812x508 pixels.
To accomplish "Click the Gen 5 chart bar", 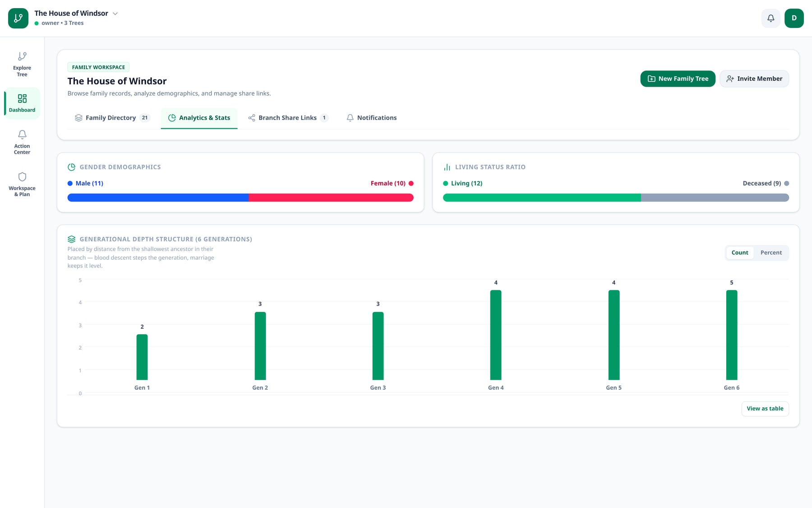I will pyautogui.click(x=614, y=335).
